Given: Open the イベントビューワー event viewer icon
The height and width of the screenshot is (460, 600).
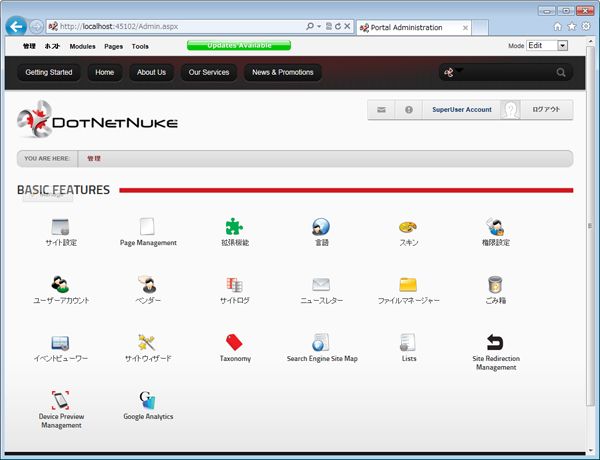Looking at the screenshot, I should [x=60, y=343].
